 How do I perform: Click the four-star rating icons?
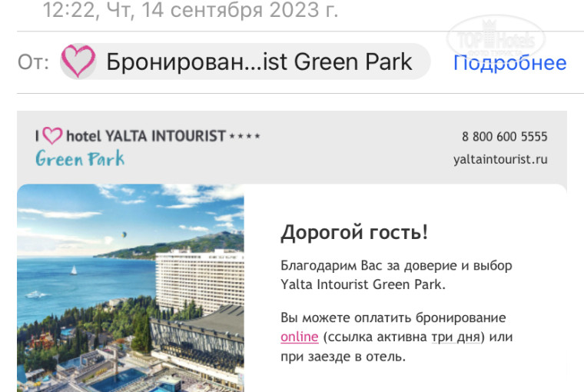point(246,136)
